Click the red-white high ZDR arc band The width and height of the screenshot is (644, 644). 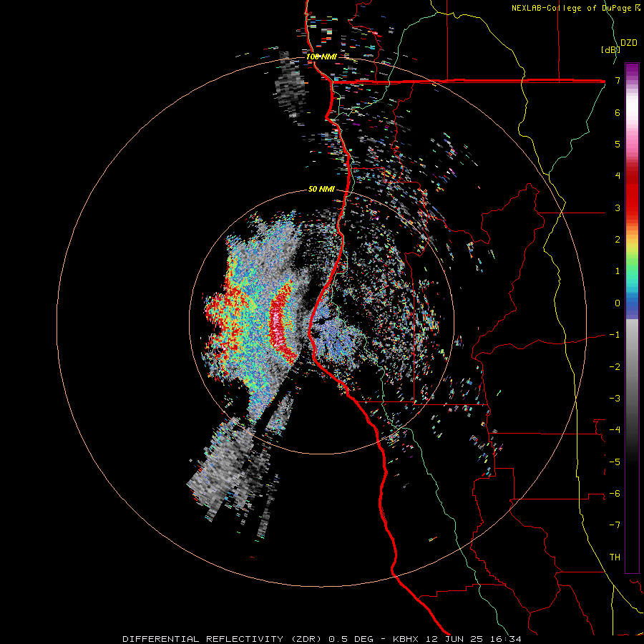[278, 323]
